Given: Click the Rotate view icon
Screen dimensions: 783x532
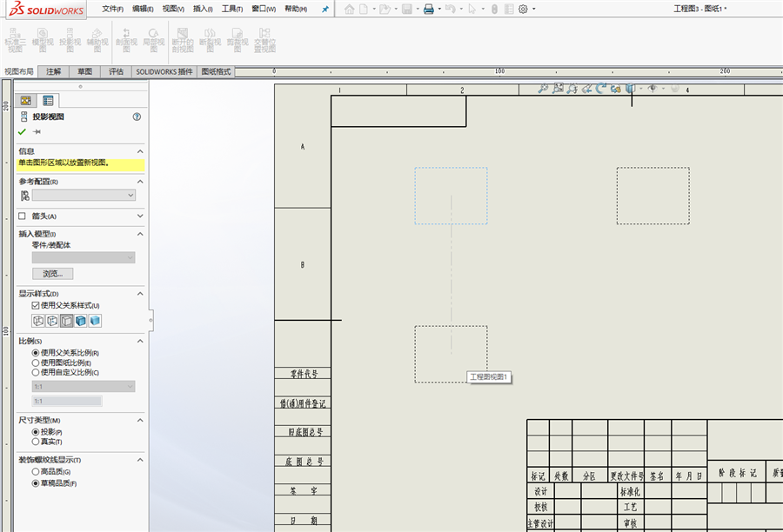Looking at the screenshot, I should coord(600,89).
